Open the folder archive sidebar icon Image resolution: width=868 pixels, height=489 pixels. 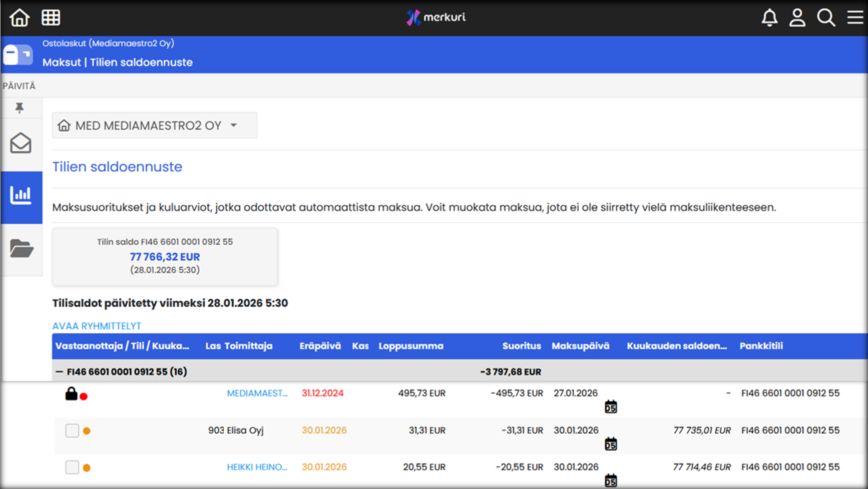[21, 248]
